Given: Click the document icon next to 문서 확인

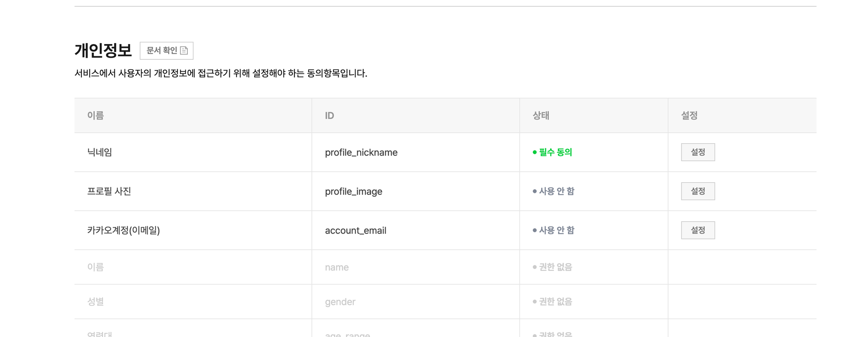Looking at the screenshot, I should (184, 50).
